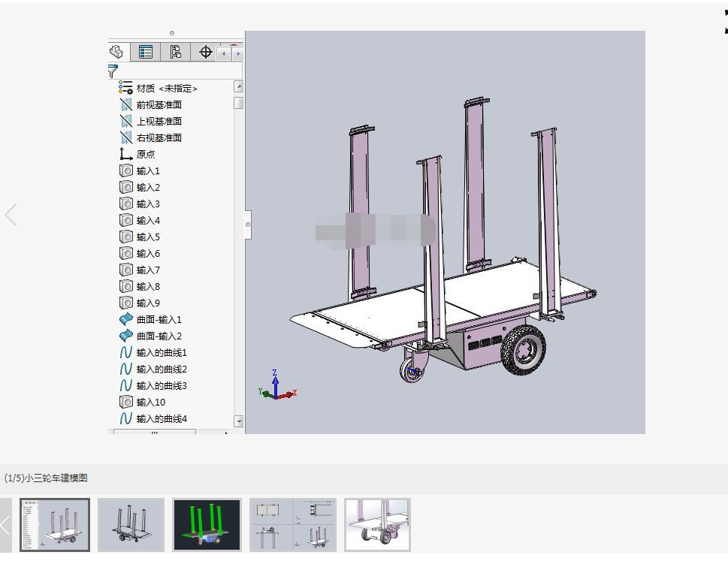The image size is (728, 561).
Task: Click the plane icon of 右视基准面
Action: (x=125, y=138)
